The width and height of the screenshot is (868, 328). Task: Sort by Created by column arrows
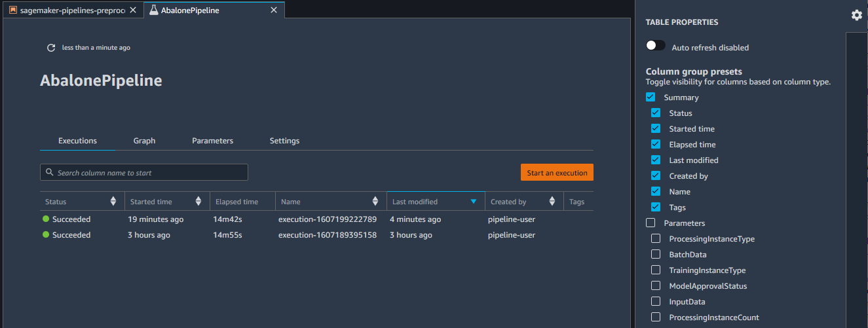pyautogui.click(x=552, y=202)
